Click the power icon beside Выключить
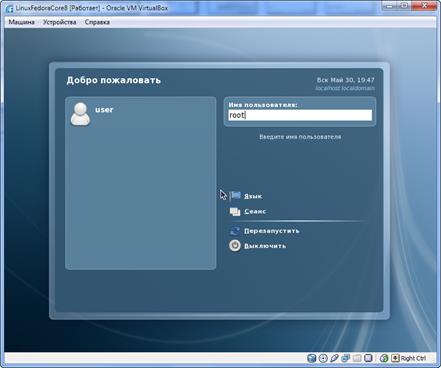The height and width of the screenshot is (368, 441). (x=235, y=246)
